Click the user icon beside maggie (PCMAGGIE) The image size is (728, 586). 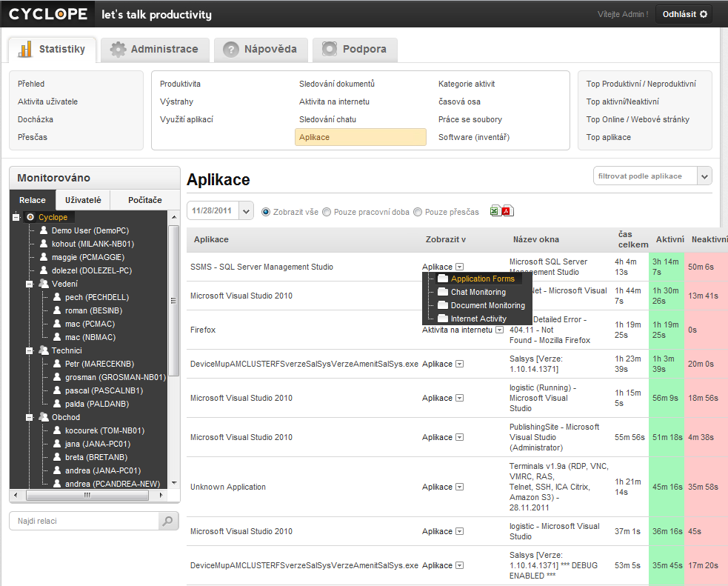[x=44, y=257]
